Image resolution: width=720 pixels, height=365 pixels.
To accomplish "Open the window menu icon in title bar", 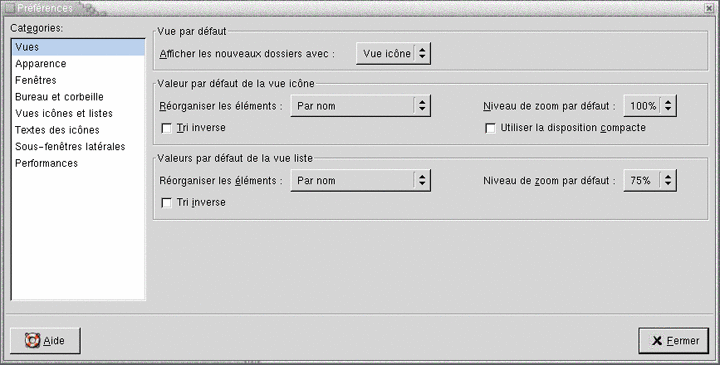I will pyautogui.click(x=9, y=8).
